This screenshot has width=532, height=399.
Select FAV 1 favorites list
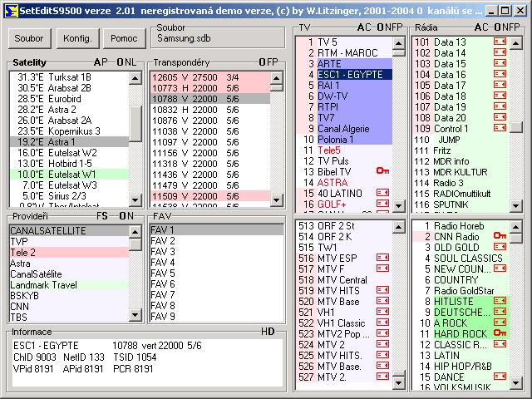[216, 230]
